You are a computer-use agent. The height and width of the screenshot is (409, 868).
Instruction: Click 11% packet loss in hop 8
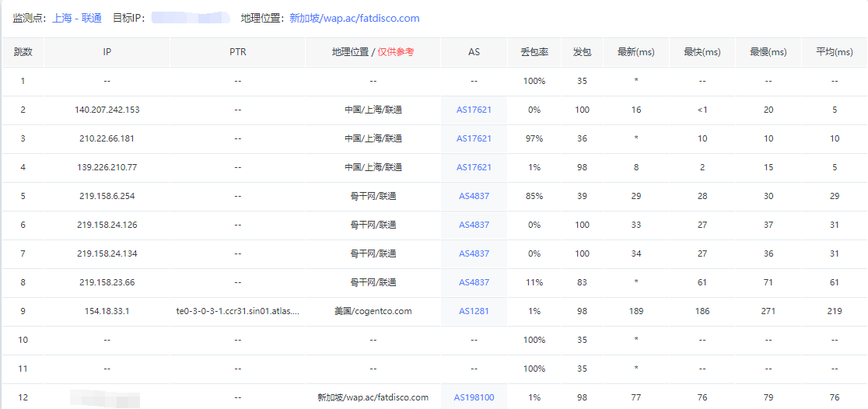(x=534, y=282)
